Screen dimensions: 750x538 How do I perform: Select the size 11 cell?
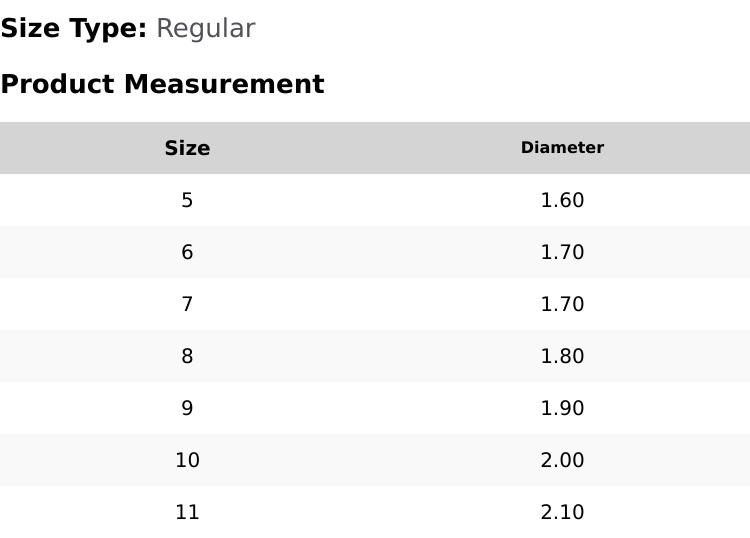tap(187, 512)
